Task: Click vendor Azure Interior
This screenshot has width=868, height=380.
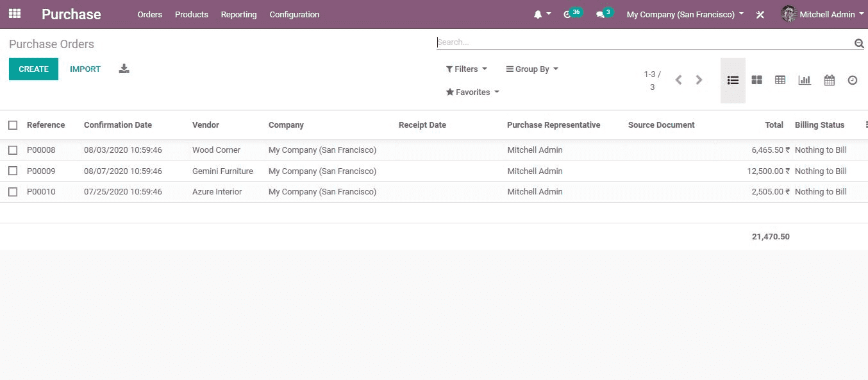Action: pos(217,191)
